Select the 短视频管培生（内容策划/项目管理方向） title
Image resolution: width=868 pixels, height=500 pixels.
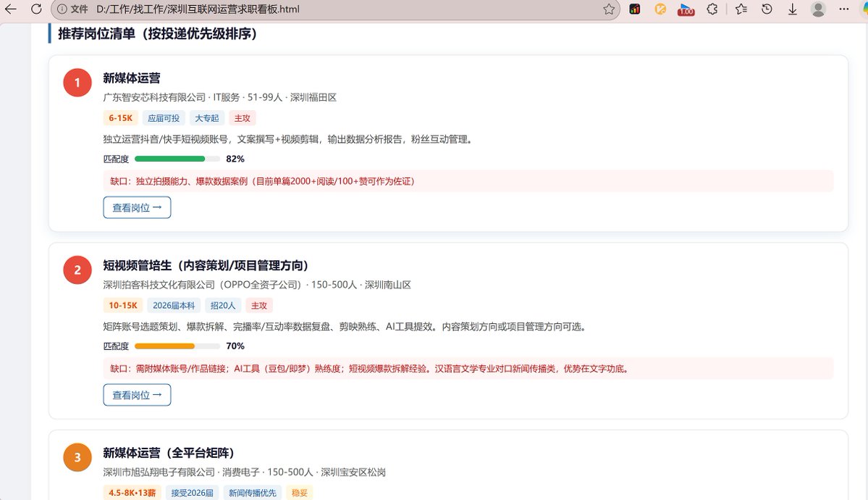click(x=206, y=265)
